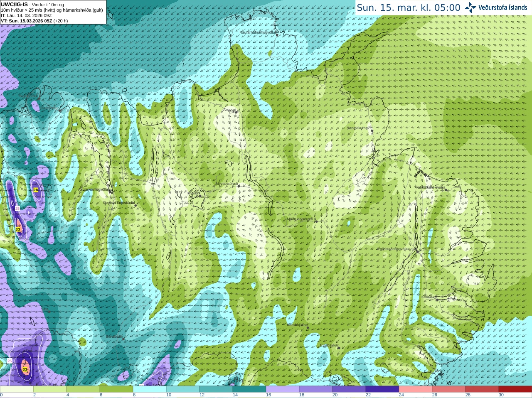
Task: Click the Ólafsfjörður station label
Action: (x=49, y=108)
